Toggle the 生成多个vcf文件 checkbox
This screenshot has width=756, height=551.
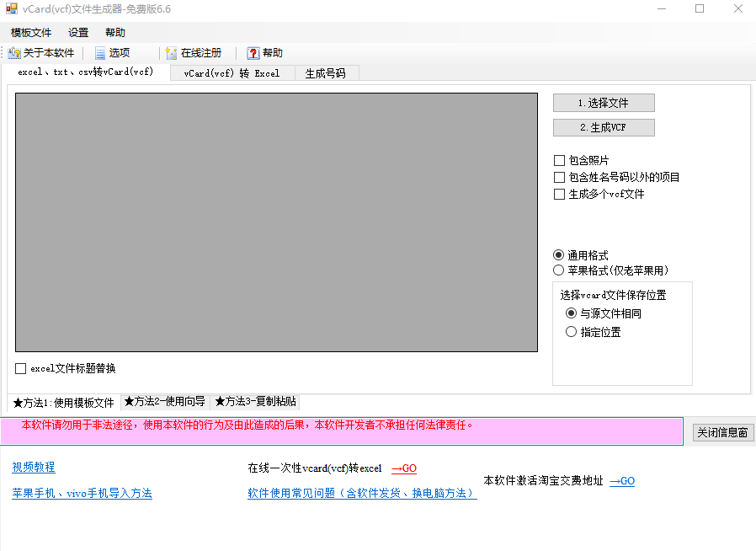(560, 194)
